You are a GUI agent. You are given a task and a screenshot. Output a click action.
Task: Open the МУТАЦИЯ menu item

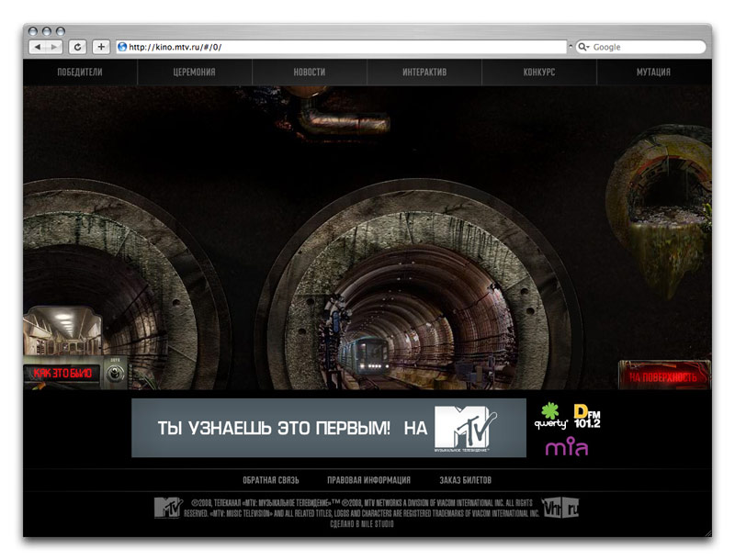653,73
